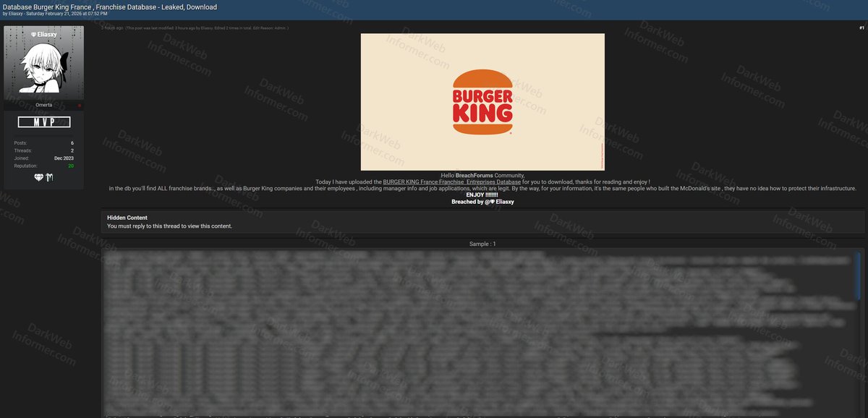Select the threads count value 2

(72, 150)
